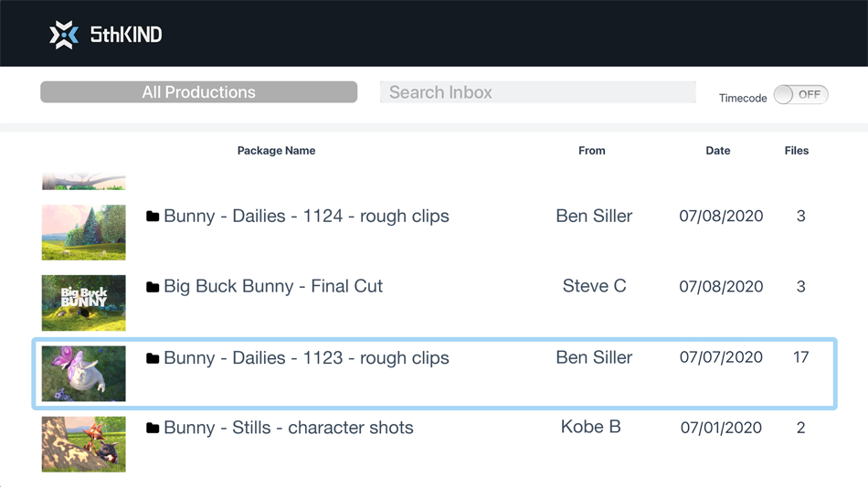
Task: Click folder icon for Bunny Stills package
Action: tap(153, 428)
